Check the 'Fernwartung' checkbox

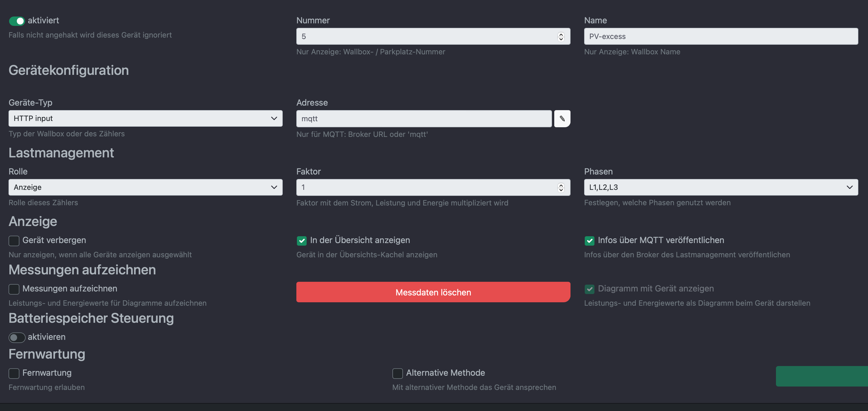pos(14,373)
